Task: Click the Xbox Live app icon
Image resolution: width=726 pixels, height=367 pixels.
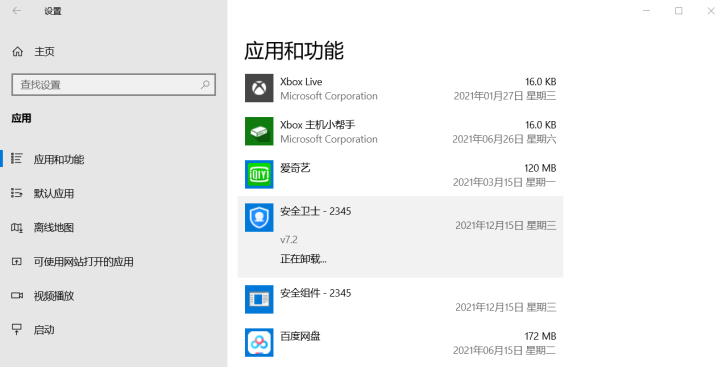Action: [259, 88]
